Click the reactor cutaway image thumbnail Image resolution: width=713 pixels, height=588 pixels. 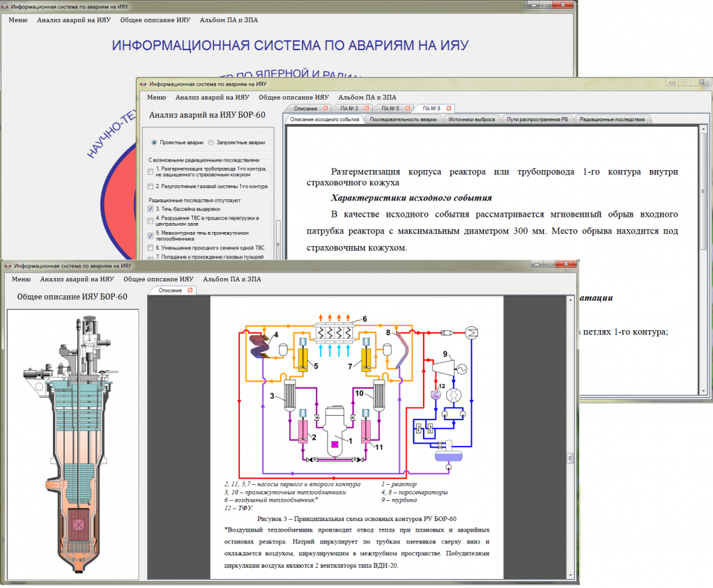click(x=72, y=446)
